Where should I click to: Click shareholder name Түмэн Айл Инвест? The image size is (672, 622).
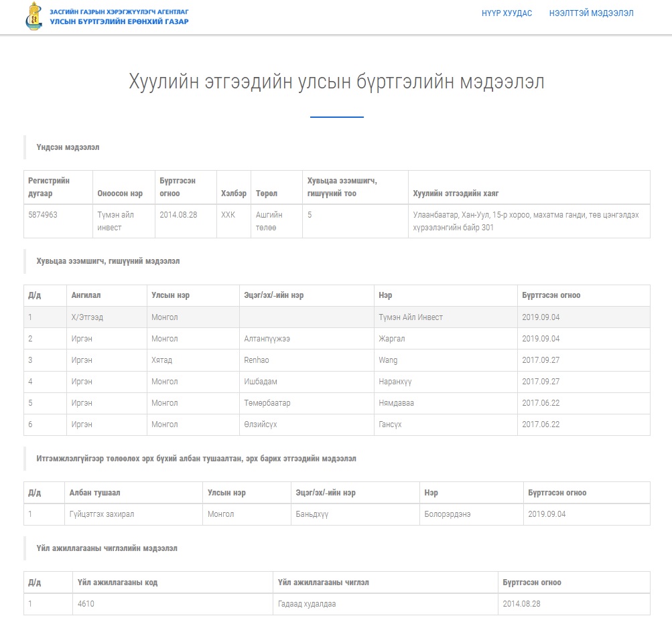click(411, 317)
